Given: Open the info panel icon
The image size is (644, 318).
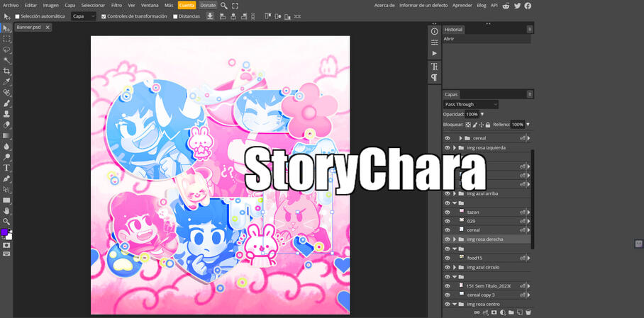Looking at the screenshot, I should click(x=435, y=31).
